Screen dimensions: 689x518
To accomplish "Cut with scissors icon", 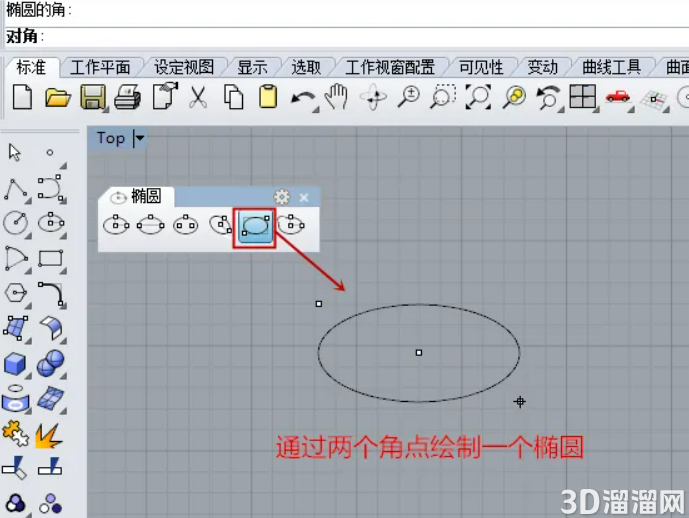I will (198, 97).
